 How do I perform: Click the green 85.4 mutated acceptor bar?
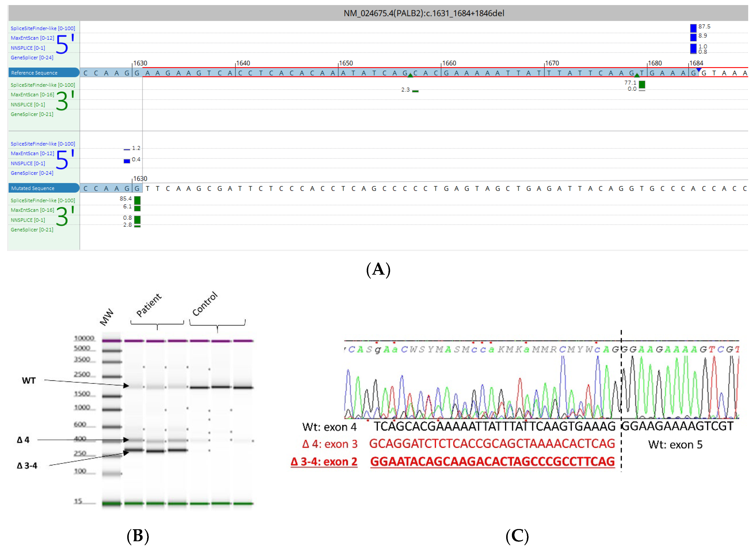coord(137,200)
